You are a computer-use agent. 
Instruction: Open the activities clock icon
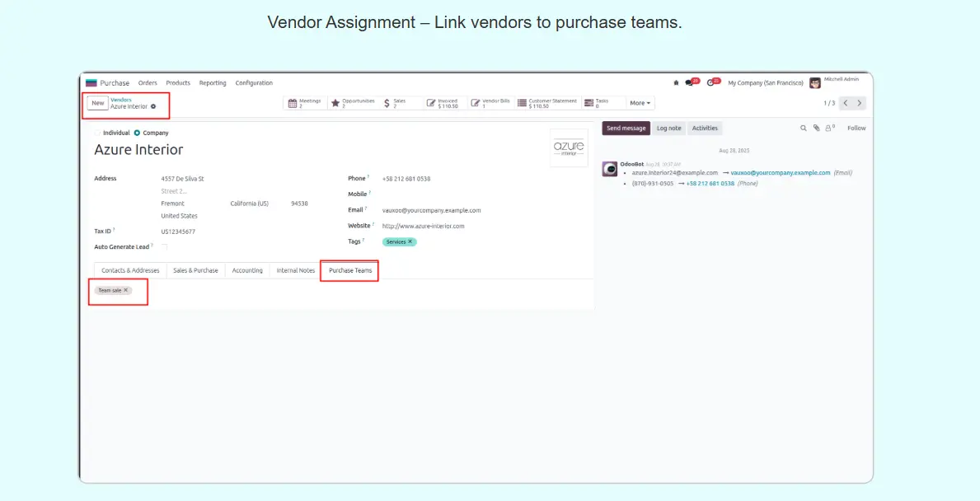pos(710,82)
